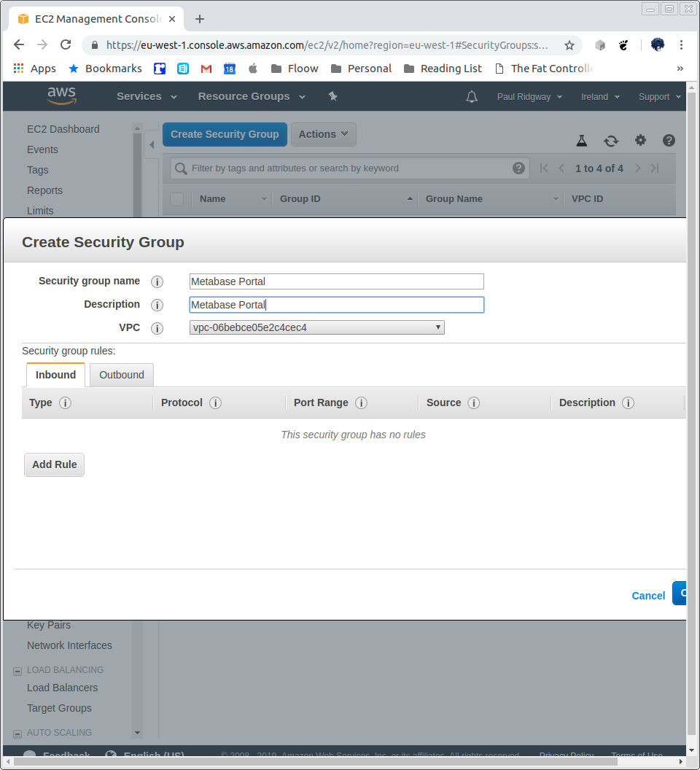Open Gmail bookmark icon
This screenshot has height=770, width=700.
206,69
